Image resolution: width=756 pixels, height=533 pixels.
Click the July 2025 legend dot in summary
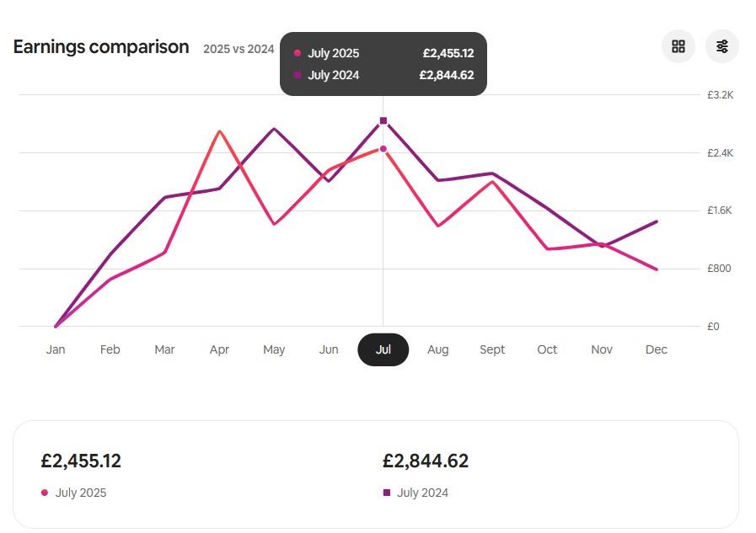45,493
